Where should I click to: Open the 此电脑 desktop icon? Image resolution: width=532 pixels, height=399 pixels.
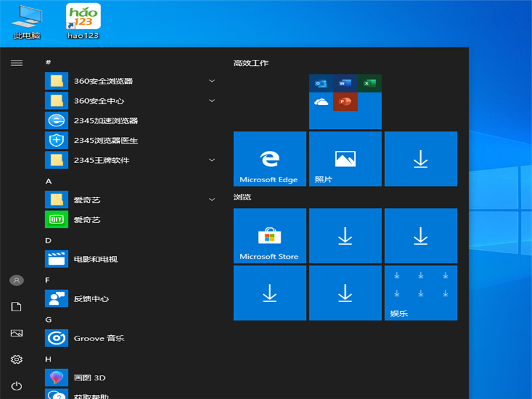point(27,22)
